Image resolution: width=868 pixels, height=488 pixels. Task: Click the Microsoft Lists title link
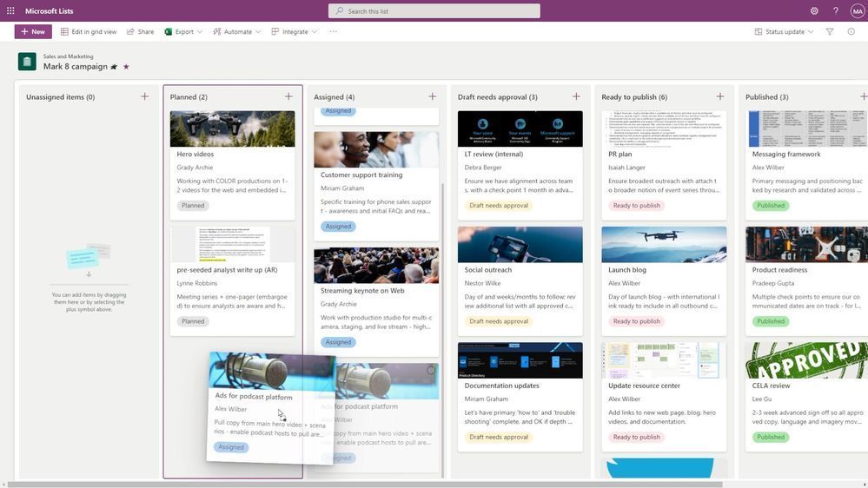pyautogui.click(x=49, y=10)
